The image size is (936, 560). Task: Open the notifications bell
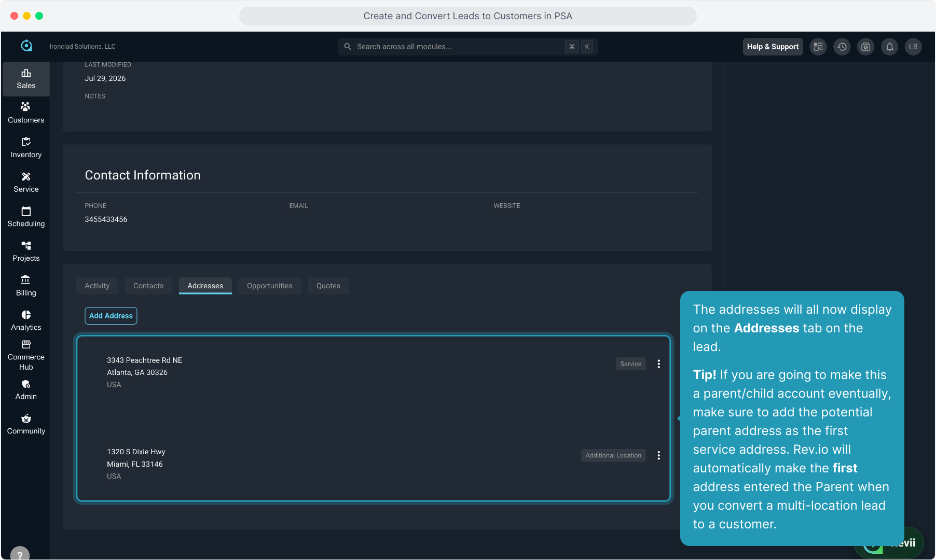(889, 47)
